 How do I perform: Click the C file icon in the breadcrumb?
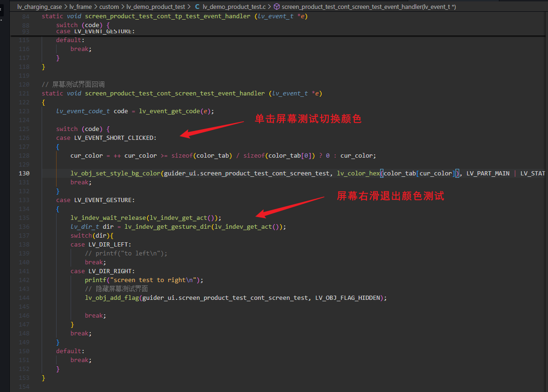click(197, 7)
